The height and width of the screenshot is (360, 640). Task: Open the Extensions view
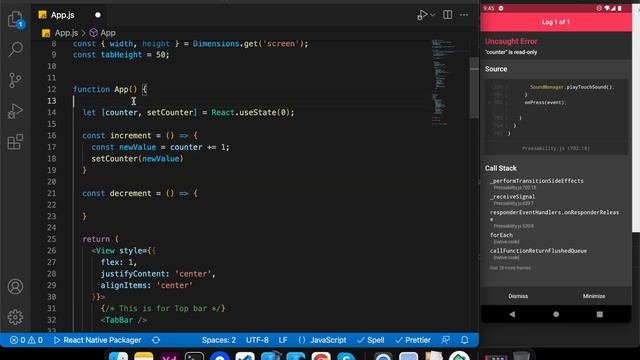pyautogui.click(x=15, y=142)
